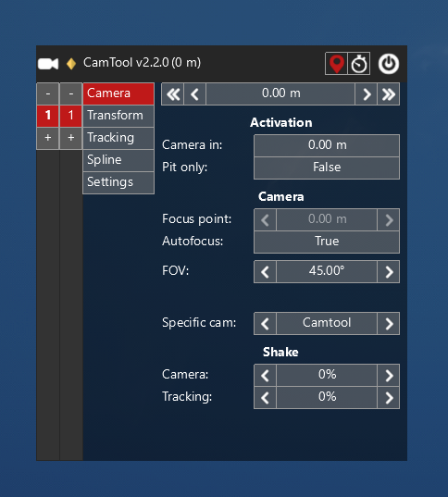Open the Spline tab
This screenshot has width=448, height=497.
pyautogui.click(x=118, y=160)
